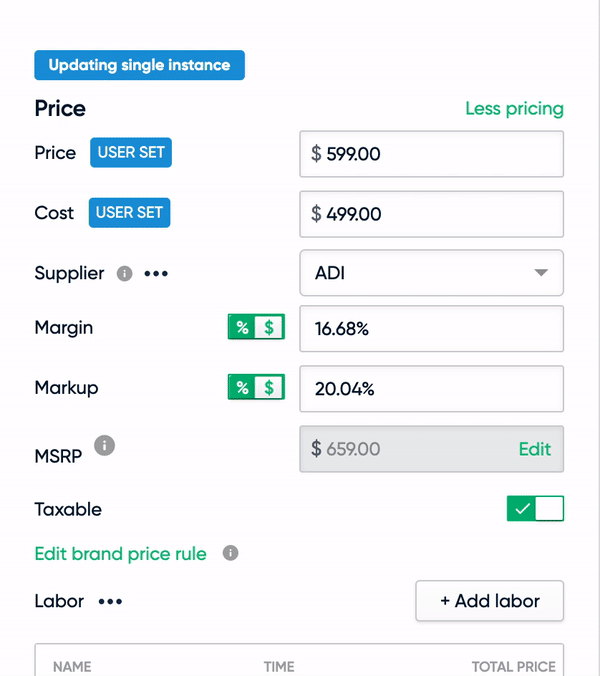
Task: Click the Edit link in MSRP field
Action: [x=534, y=449]
